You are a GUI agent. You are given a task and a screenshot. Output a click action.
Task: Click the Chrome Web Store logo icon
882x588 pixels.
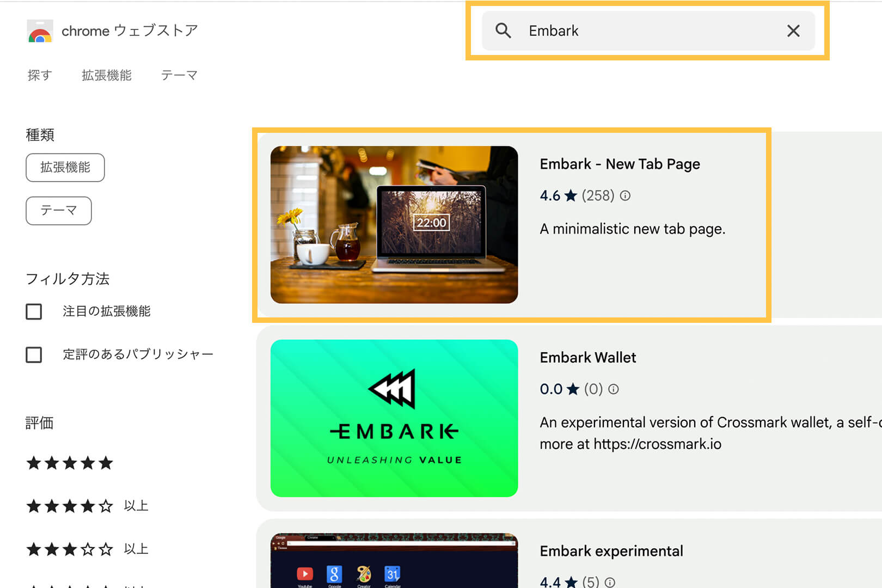point(40,31)
